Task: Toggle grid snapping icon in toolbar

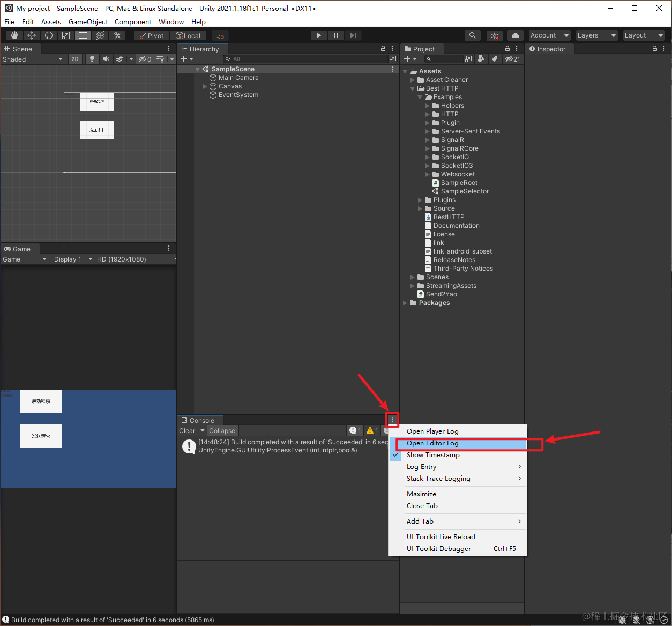Action: (220, 35)
